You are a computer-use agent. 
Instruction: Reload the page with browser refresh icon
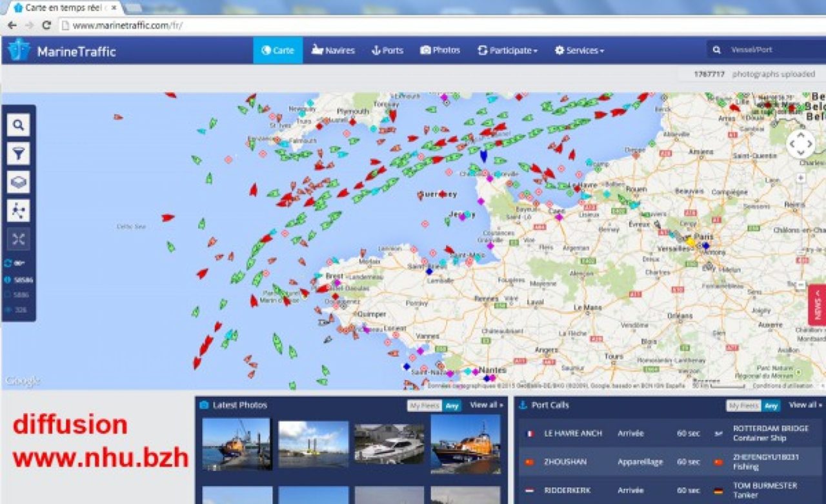point(46,25)
